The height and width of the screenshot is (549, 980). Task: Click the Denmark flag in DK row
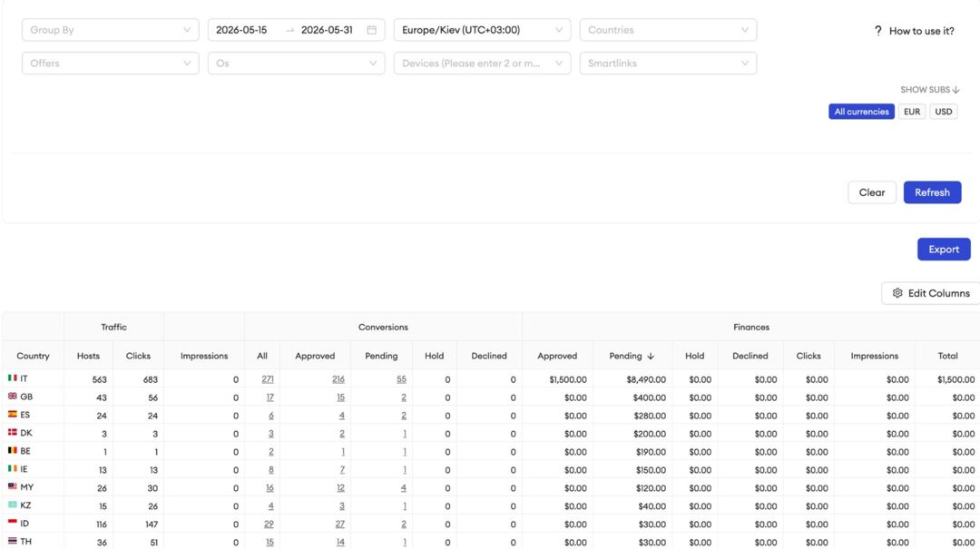[13, 433]
